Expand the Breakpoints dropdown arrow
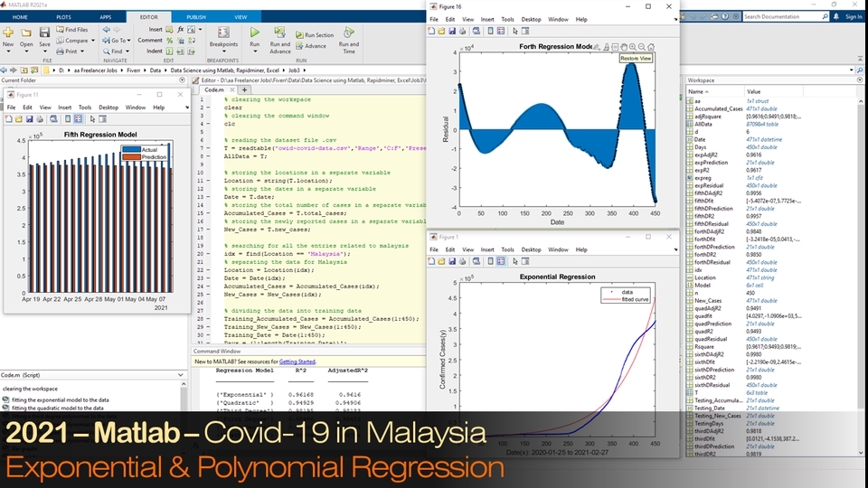This screenshot has width=868, height=488. click(x=223, y=52)
